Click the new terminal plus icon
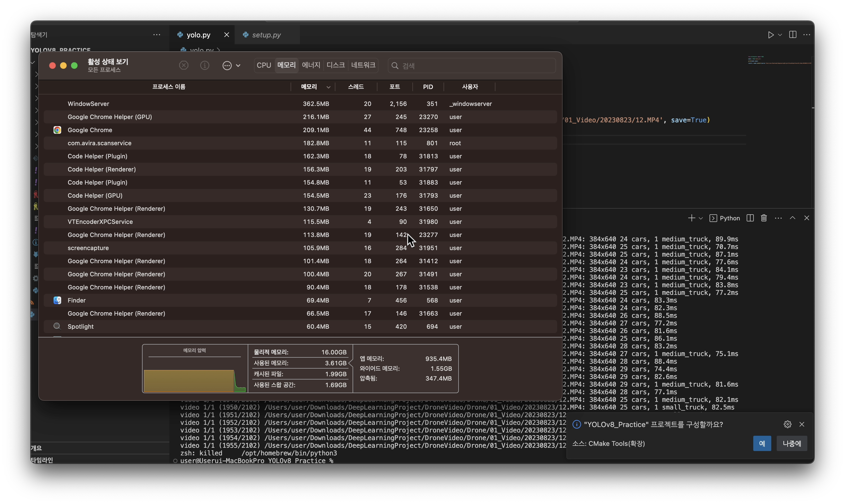 tap(691, 218)
